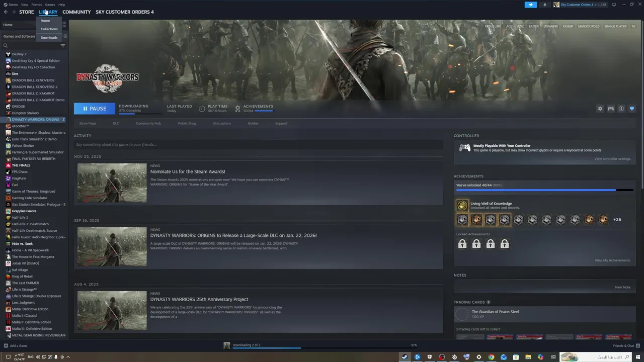Screen dimensions: 644x362
Task: Click library search magnifier icon
Action: (6, 46)
